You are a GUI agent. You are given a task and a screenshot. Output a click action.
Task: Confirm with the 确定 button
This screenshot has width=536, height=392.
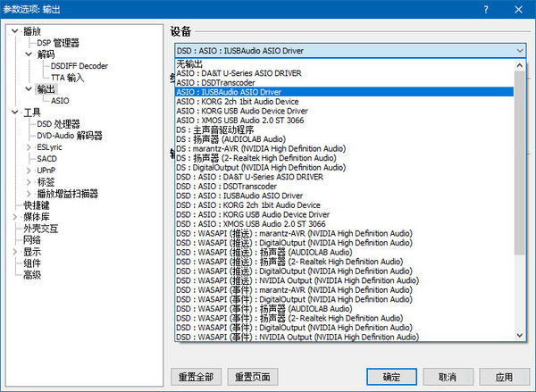391,377
